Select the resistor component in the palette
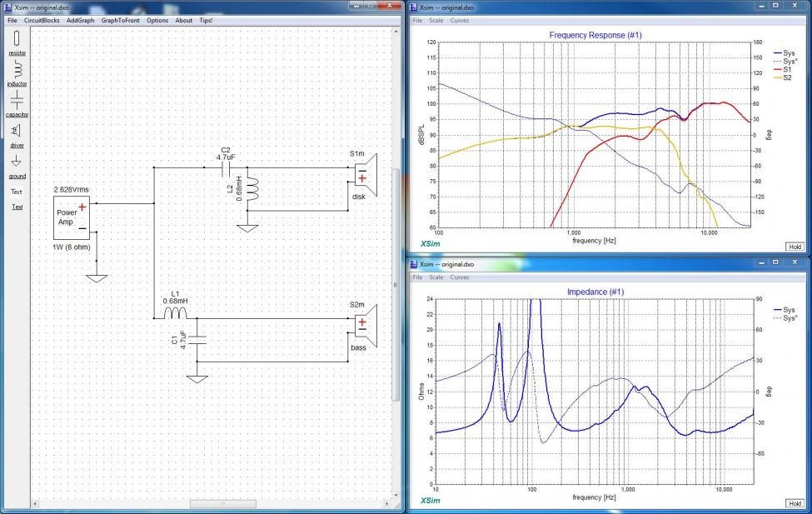The image size is (812, 514). click(17, 39)
